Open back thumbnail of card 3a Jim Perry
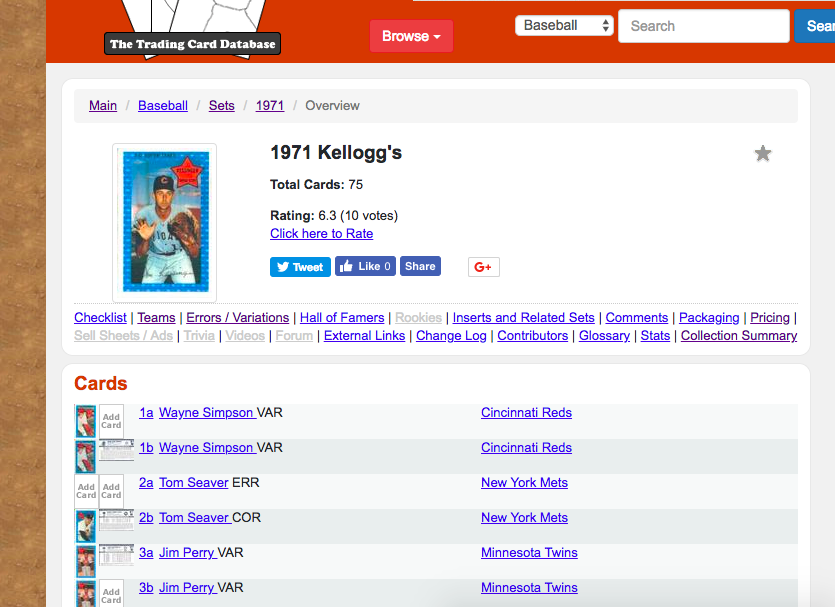The image size is (835, 607). click(x=117, y=555)
